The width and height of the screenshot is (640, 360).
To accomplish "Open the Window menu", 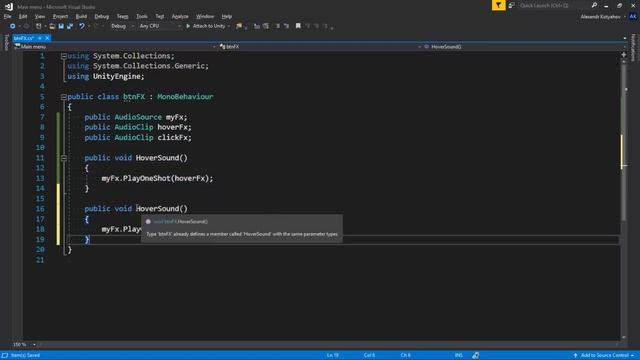I will click(x=205, y=17).
